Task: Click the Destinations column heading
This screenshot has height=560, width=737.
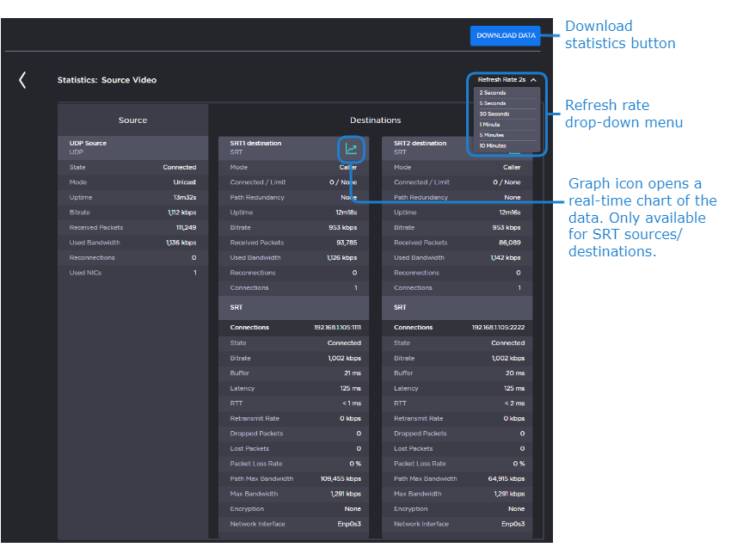Action: [375, 120]
